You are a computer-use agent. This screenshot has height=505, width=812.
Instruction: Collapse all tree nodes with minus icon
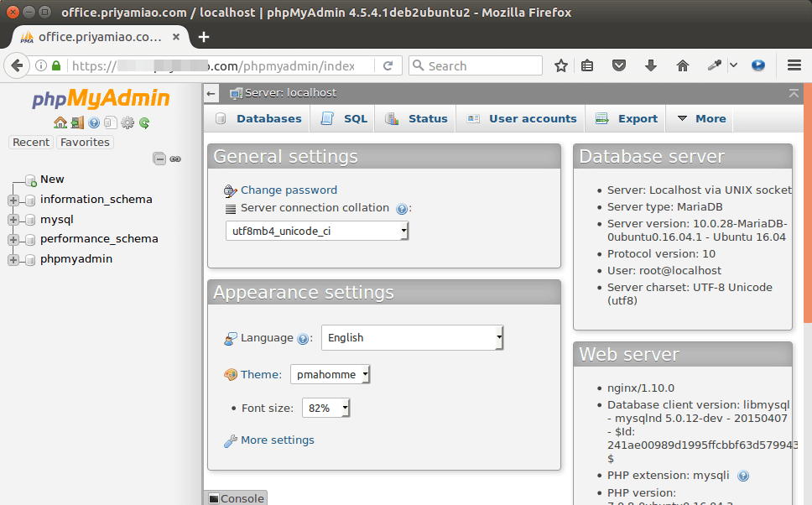click(x=159, y=159)
